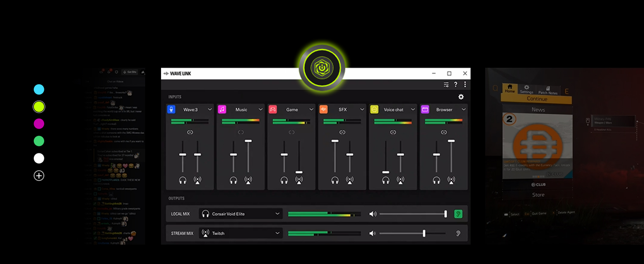The height and width of the screenshot is (264, 644).
Task: Select the lime green color swatch
Action: tap(39, 107)
